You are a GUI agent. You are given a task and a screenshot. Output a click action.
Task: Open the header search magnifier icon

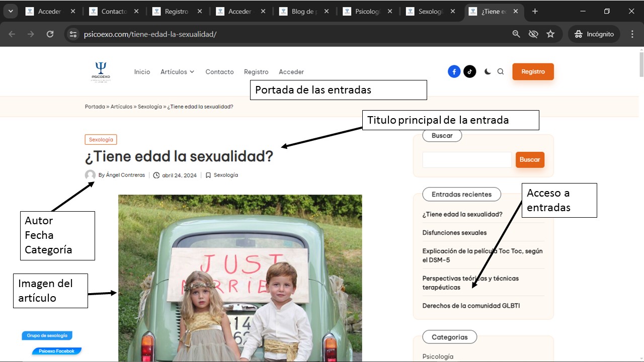tap(501, 72)
